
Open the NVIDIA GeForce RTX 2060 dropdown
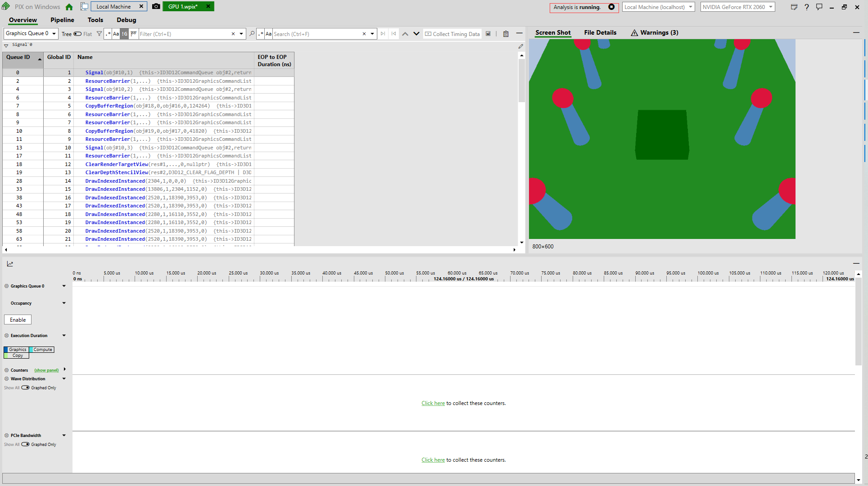click(x=737, y=7)
